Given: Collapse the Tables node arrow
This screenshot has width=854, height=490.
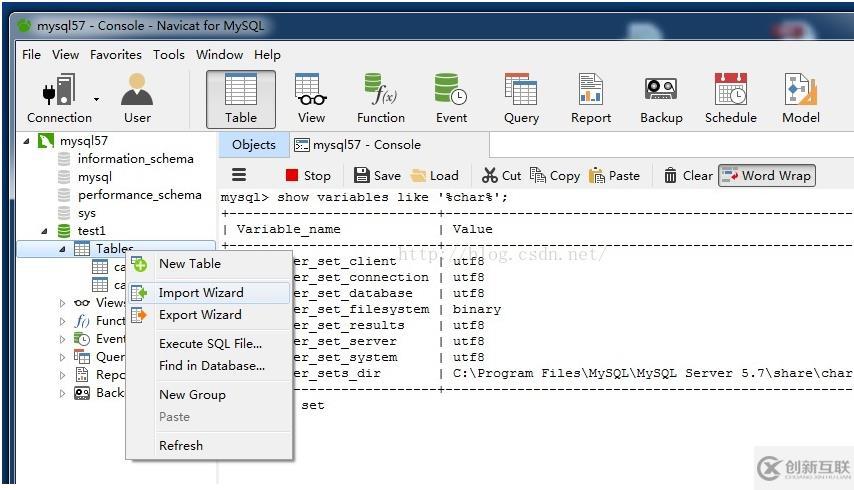Looking at the screenshot, I should [62, 249].
